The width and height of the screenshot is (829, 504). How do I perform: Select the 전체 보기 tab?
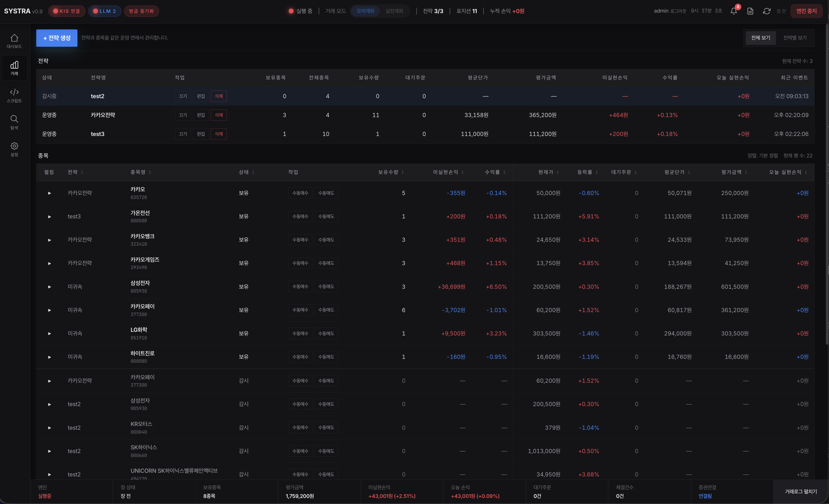coord(760,38)
